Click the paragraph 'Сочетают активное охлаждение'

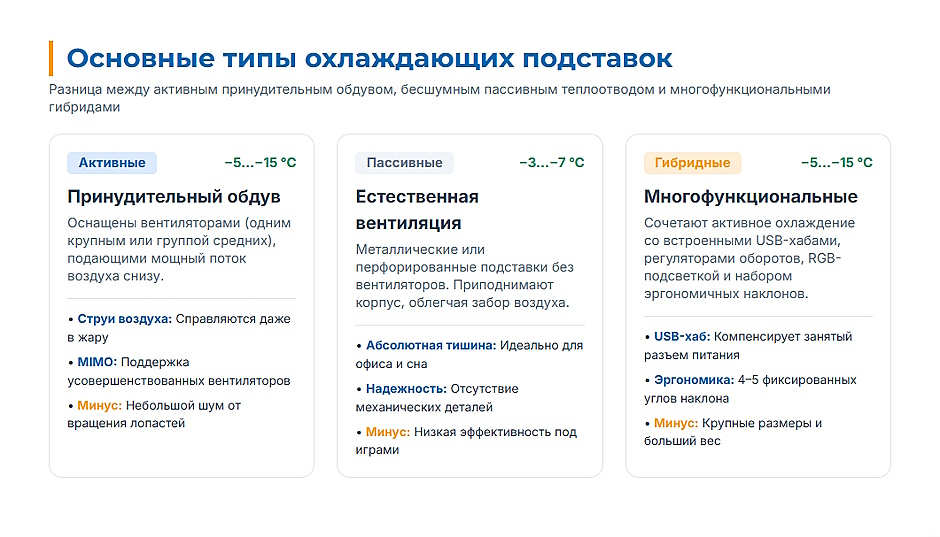click(749, 258)
